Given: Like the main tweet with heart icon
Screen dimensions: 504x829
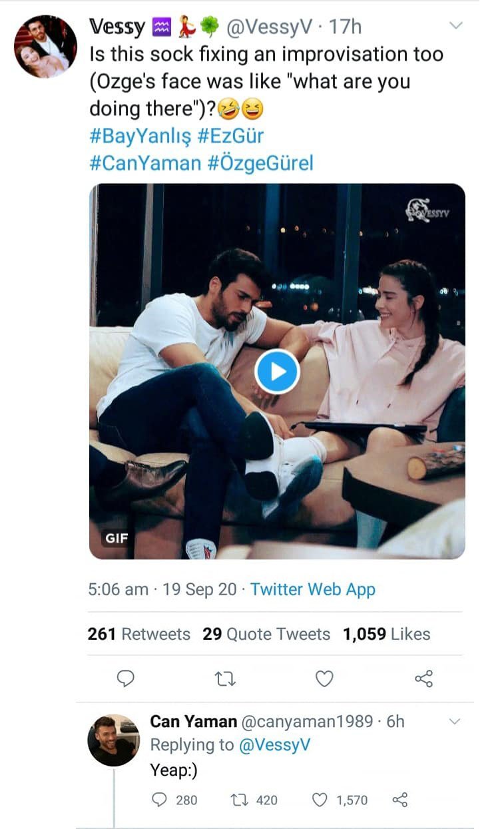Looking at the screenshot, I should pos(324,679).
